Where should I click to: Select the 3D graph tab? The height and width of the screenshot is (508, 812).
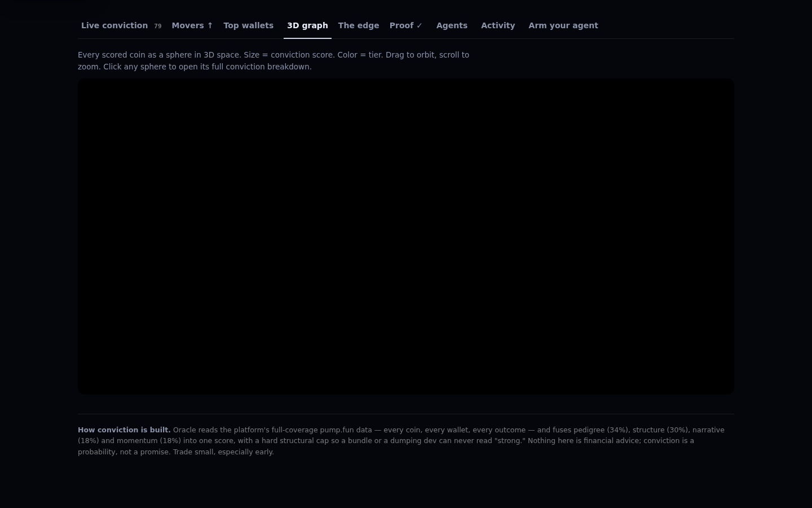coord(307,25)
